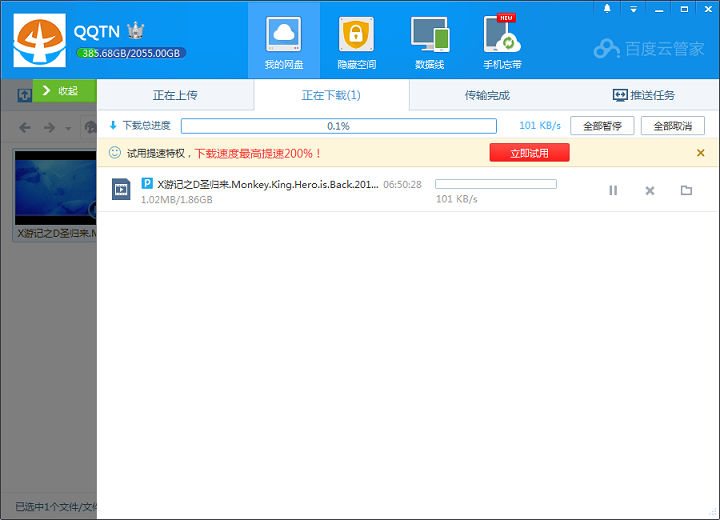Expand the navigation history dropdown arrow
Image resolution: width=720 pixels, height=520 pixels.
coord(68,128)
